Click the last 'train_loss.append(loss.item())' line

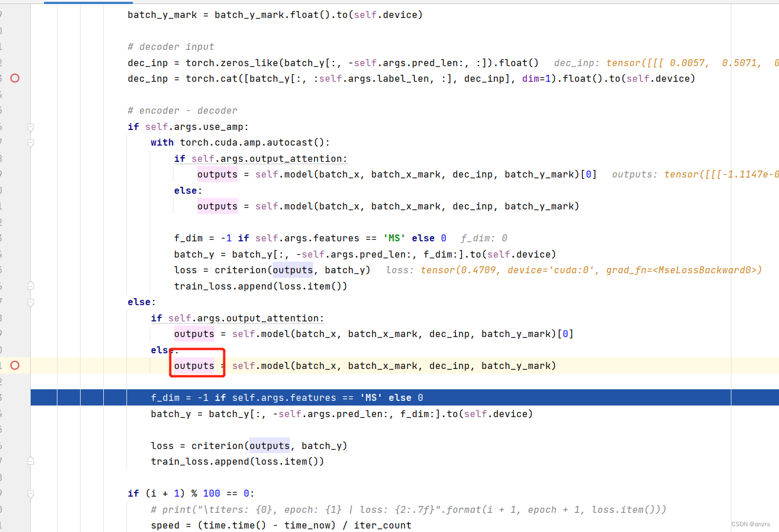click(237, 462)
